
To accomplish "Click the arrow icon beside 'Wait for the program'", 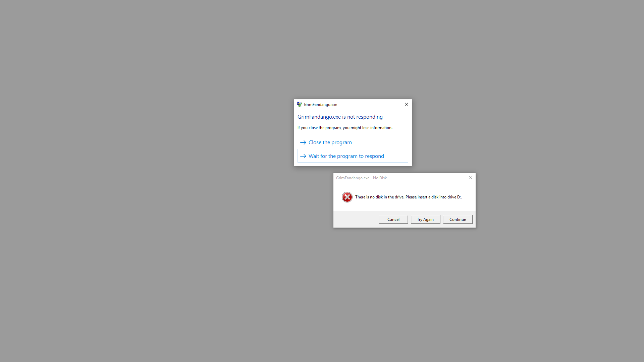I will click(303, 156).
